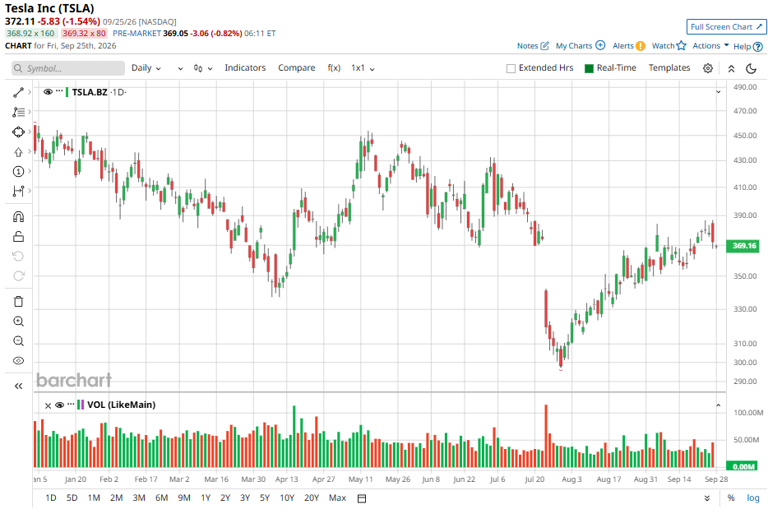Toggle VOL indicator visibility eye

click(x=60, y=405)
